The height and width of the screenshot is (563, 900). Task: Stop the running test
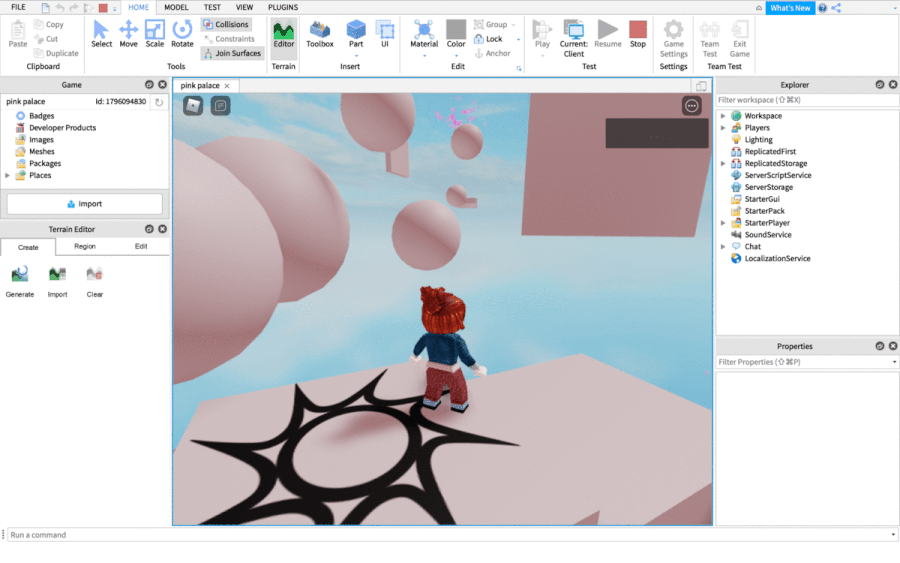coord(638,34)
